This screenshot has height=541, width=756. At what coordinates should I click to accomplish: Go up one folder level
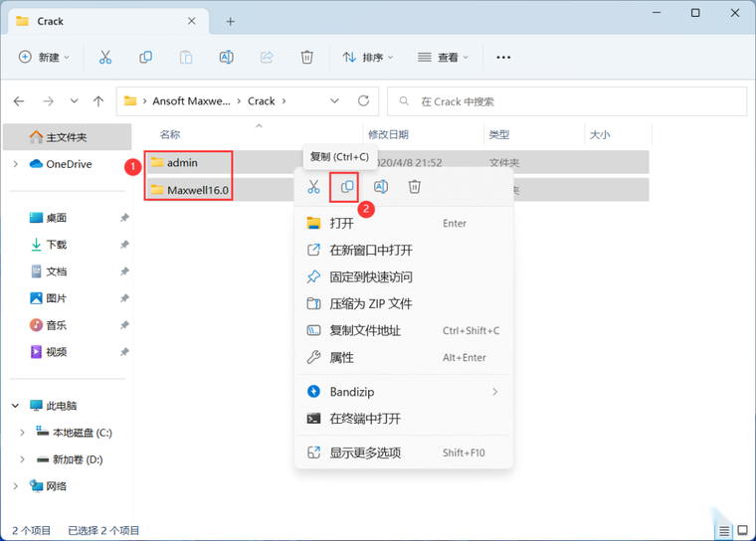pyautogui.click(x=98, y=101)
